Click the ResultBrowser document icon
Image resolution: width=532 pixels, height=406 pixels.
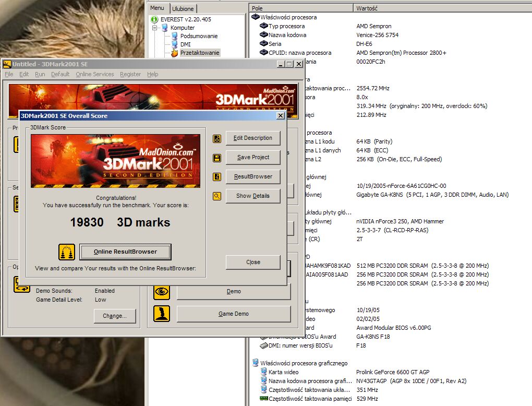217,177
